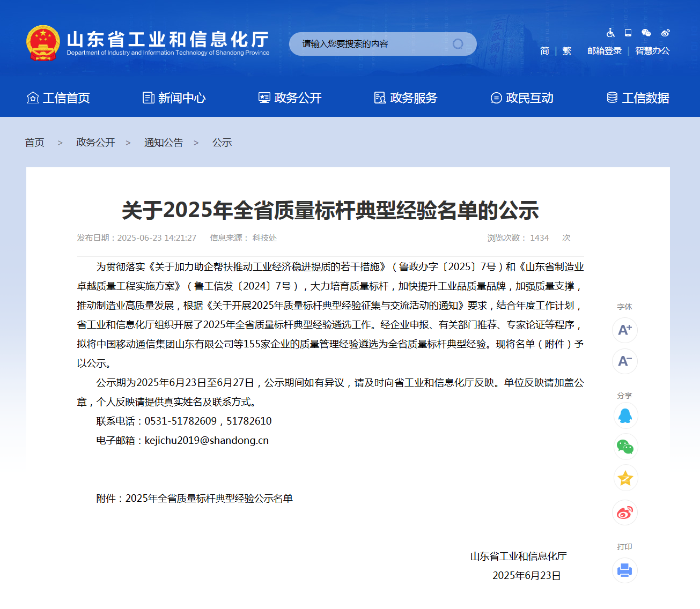Click the WeChat icon in the header
This screenshot has width=700, height=609.
coord(646,33)
